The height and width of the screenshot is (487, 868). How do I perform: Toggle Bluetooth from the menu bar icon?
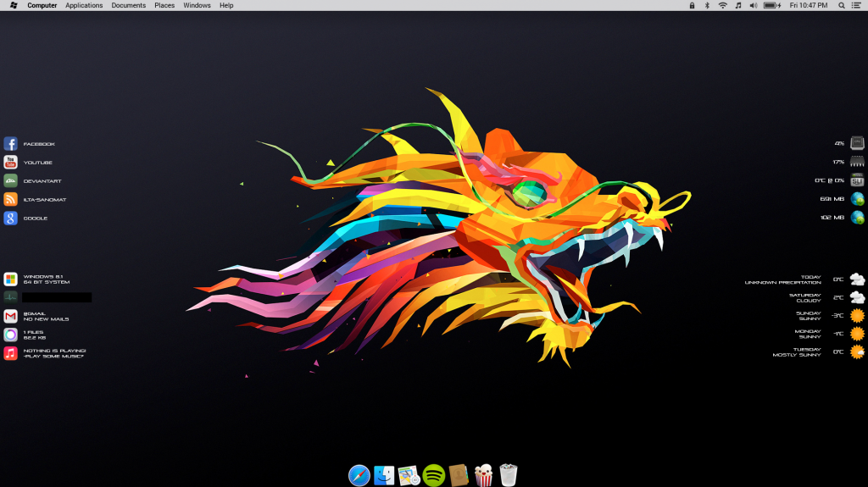(x=707, y=5)
